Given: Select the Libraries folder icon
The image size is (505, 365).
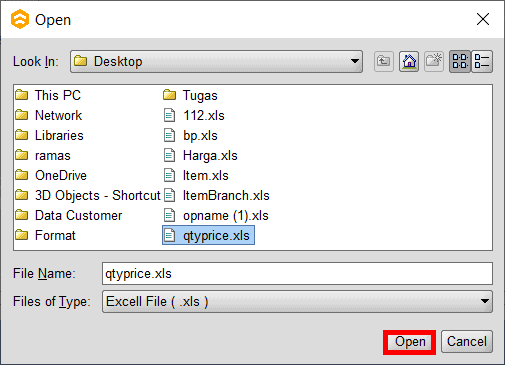Looking at the screenshot, I should point(22,135).
